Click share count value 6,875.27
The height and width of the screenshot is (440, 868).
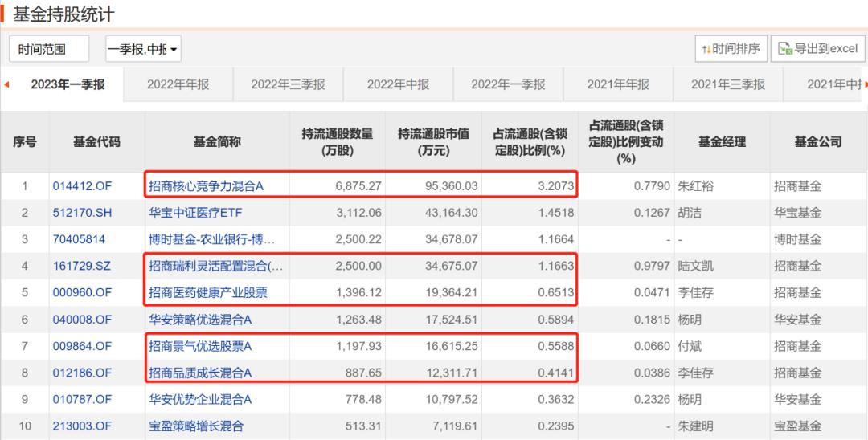pyautogui.click(x=358, y=186)
